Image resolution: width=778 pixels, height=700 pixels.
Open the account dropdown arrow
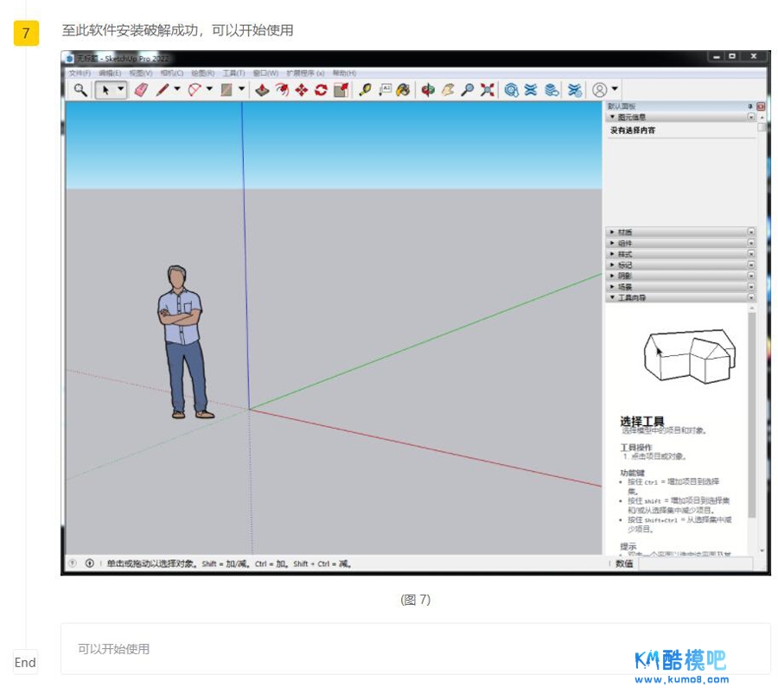615,89
